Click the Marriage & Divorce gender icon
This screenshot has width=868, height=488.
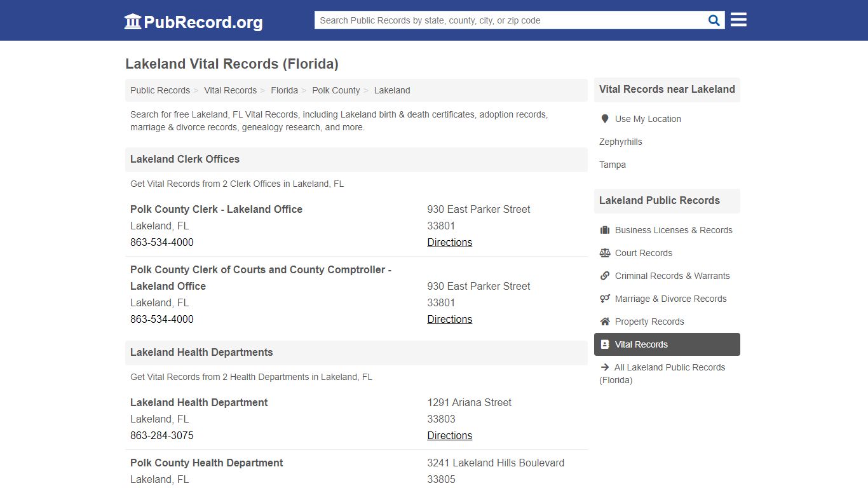tap(605, 299)
